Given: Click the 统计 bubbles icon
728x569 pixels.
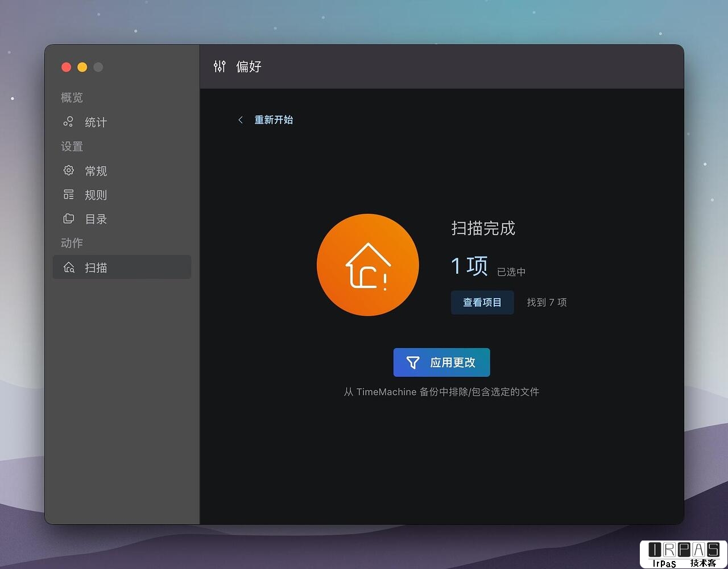Looking at the screenshot, I should (x=68, y=122).
